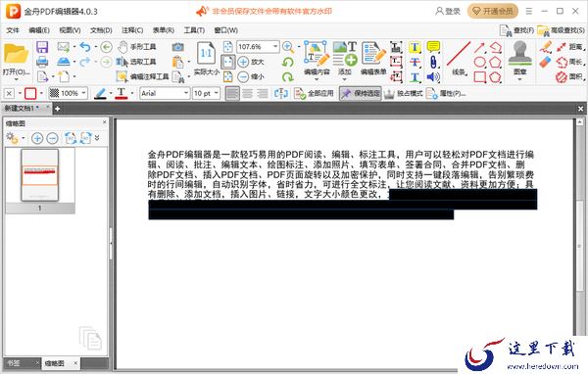Select the Attach file paperclip tool
This screenshot has height=374, width=588.
point(433,63)
